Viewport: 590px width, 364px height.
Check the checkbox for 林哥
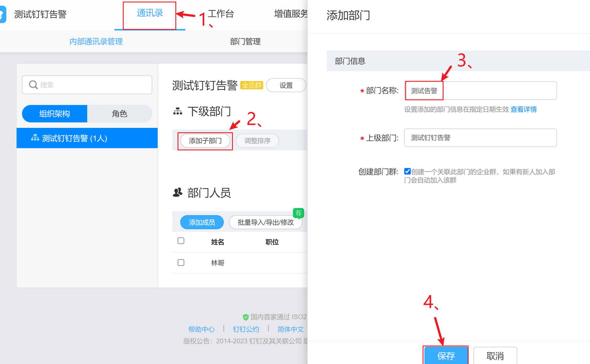[181, 263]
